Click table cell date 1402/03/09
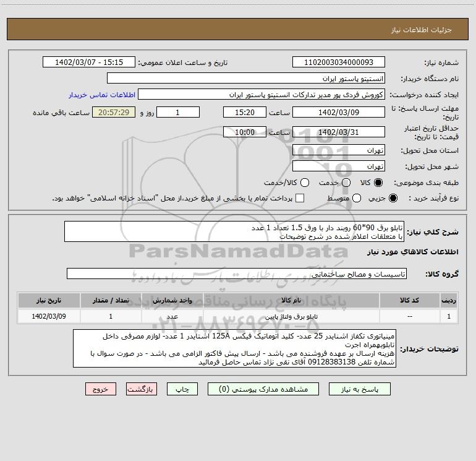The image size is (476, 461). 49,316
